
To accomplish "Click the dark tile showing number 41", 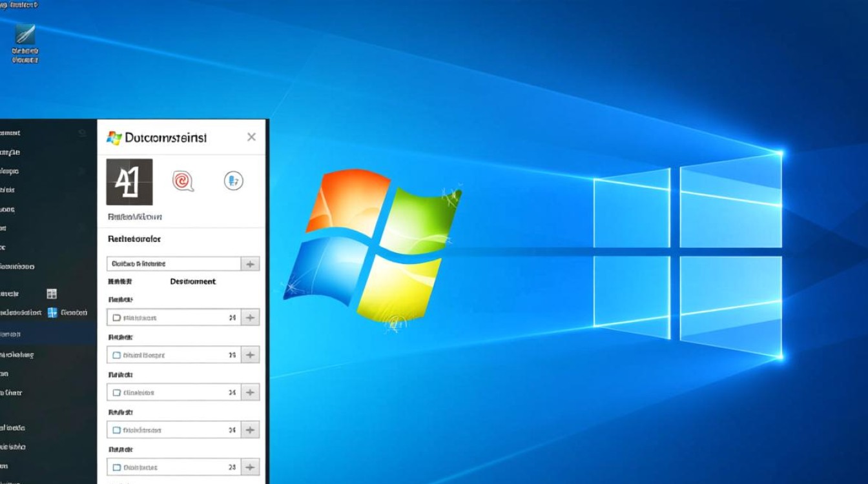I will 129,182.
